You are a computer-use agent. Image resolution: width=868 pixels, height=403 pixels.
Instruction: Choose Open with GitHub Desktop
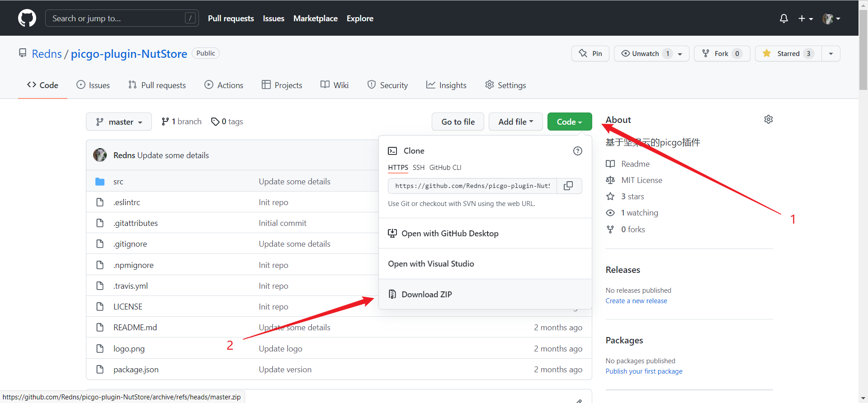click(x=485, y=233)
